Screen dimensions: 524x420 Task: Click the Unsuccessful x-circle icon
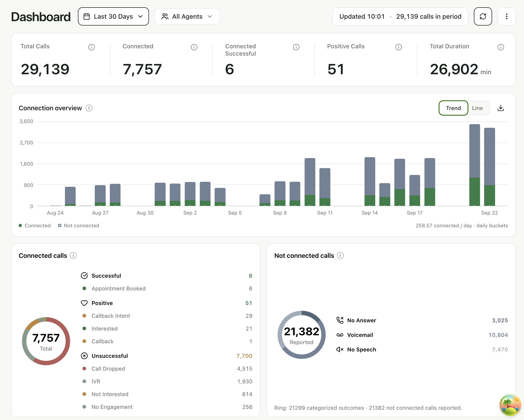coord(84,356)
